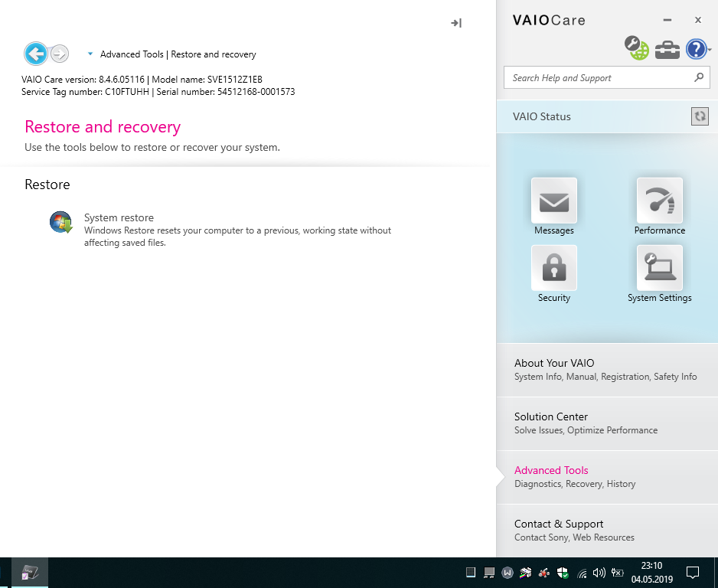
Task: Click the wrench and globe icon
Action: point(636,48)
